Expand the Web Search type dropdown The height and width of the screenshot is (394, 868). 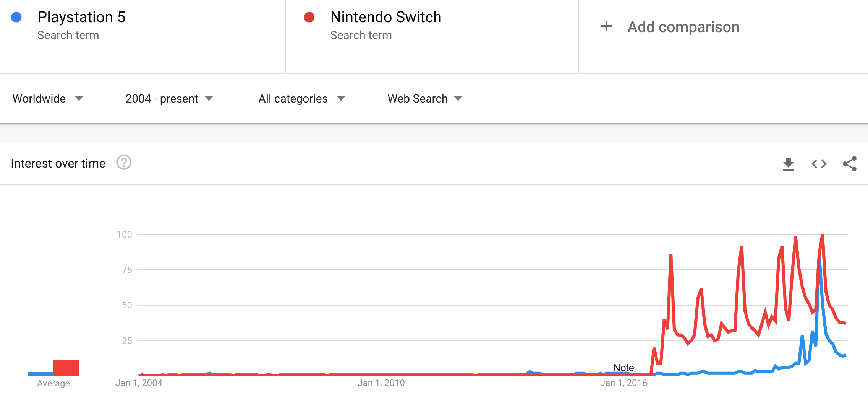click(424, 99)
